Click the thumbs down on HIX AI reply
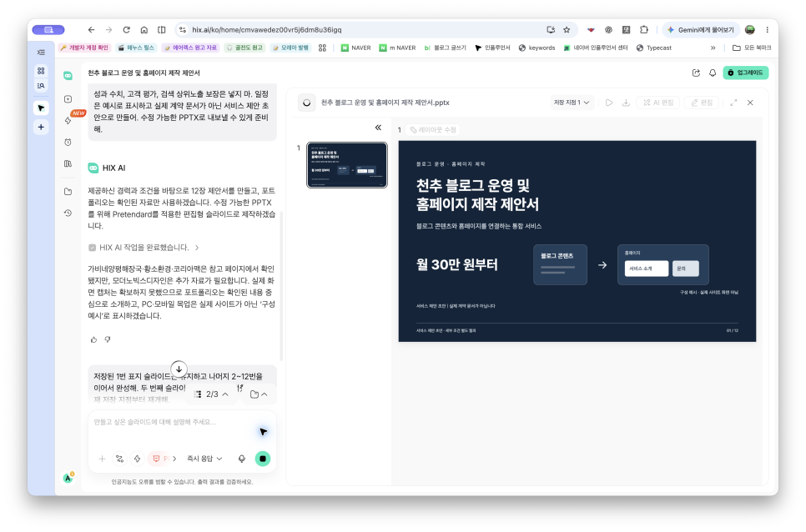This screenshot has width=806, height=532. [x=108, y=339]
